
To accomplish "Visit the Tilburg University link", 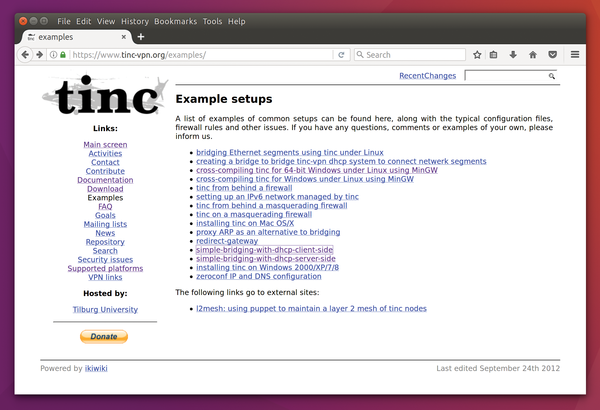I will pos(105,309).
